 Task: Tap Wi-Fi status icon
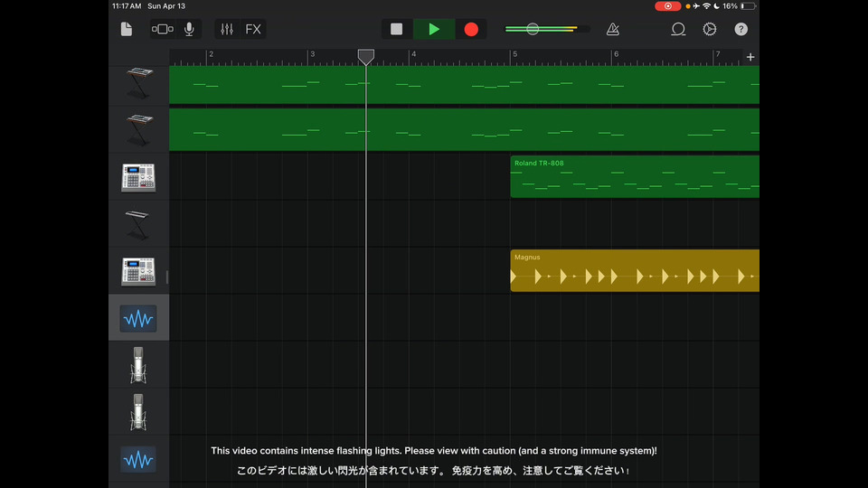[x=706, y=6]
